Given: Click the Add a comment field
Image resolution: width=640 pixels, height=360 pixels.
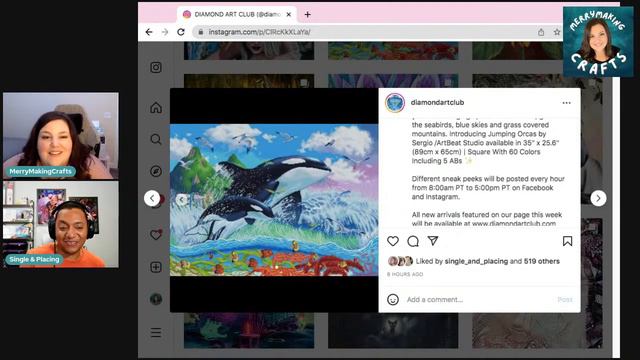Looking at the screenshot, I should coord(478,300).
